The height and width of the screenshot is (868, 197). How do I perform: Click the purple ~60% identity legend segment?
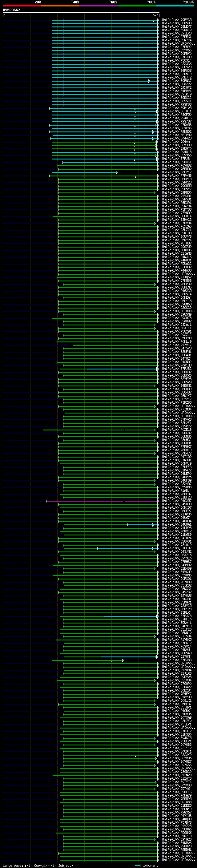pos(98,6)
